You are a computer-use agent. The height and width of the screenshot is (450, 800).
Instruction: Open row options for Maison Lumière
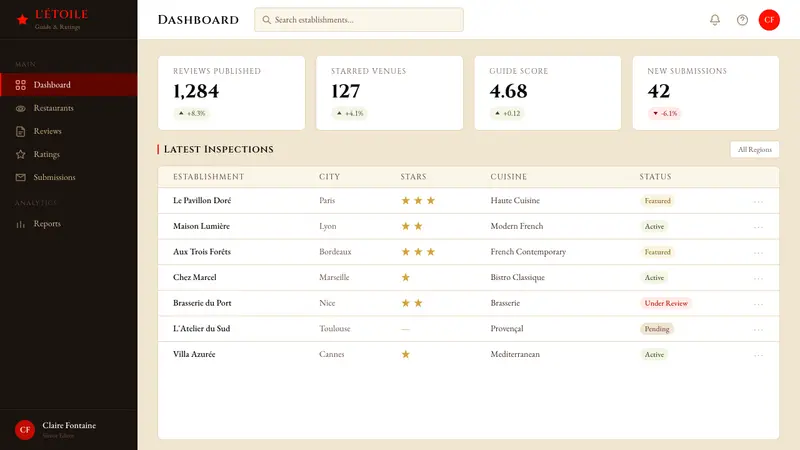(x=758, y=227)
